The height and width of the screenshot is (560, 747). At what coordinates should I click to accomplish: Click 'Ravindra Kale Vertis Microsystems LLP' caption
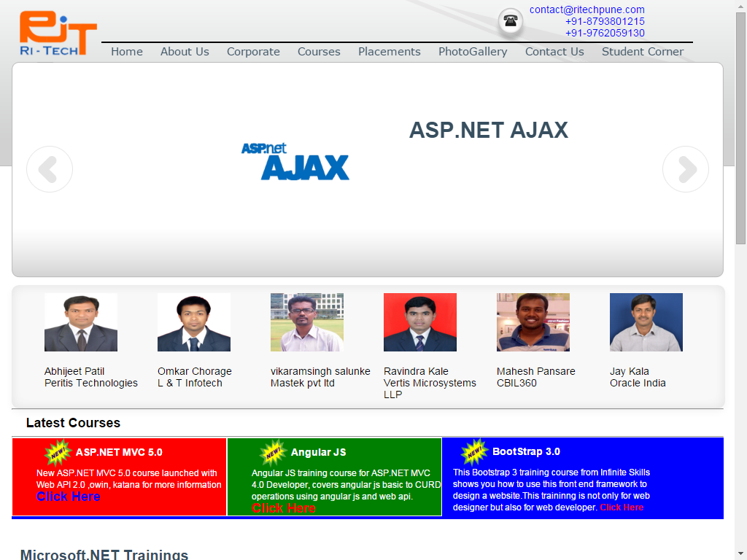click(430, 383)
